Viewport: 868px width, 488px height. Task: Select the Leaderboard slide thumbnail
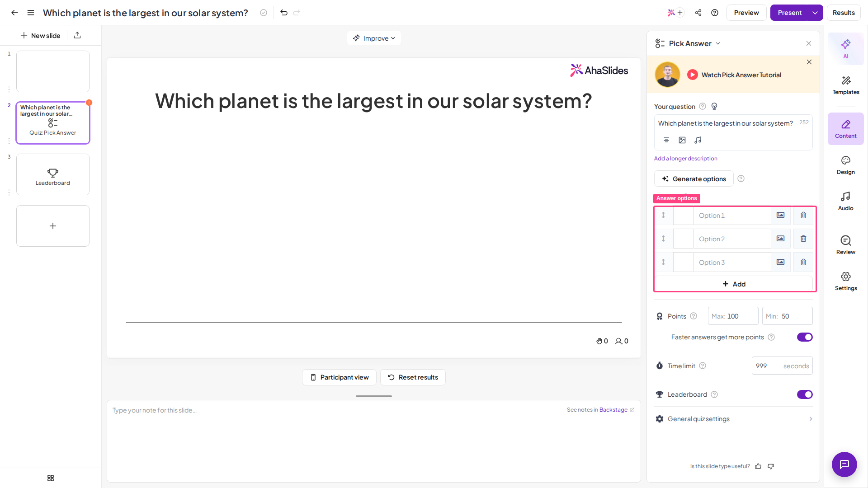(53, 174)
